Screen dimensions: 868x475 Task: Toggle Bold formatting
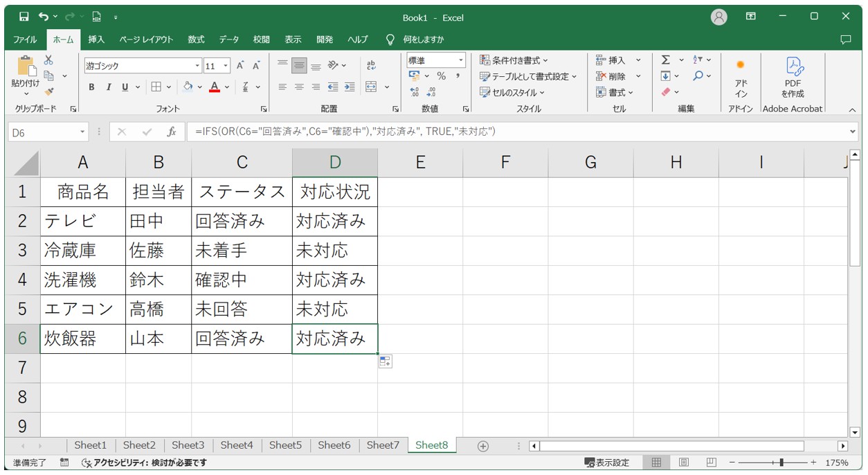coord(91,87)
